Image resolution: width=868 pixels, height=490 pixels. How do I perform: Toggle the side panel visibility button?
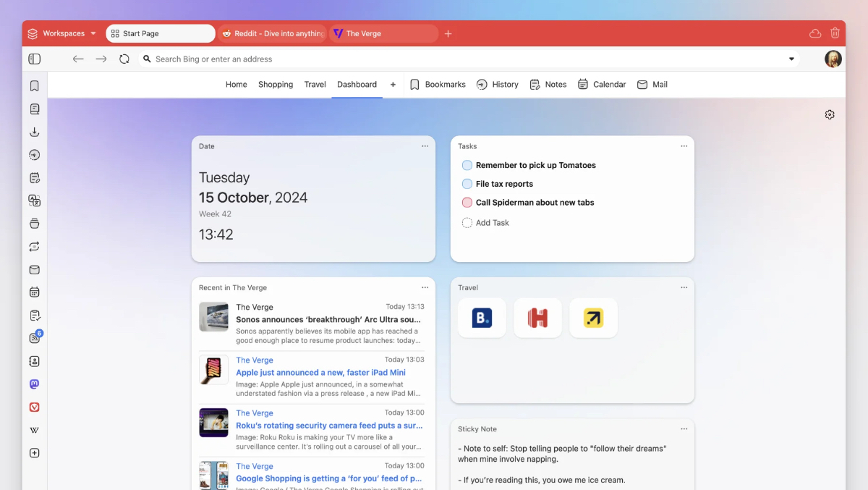(34, 59)
